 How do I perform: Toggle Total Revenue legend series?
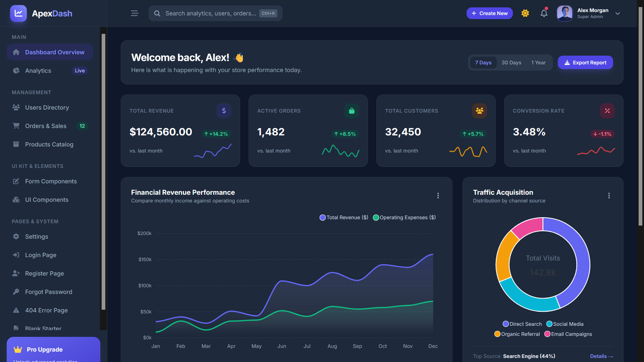(x=344, y=217)
